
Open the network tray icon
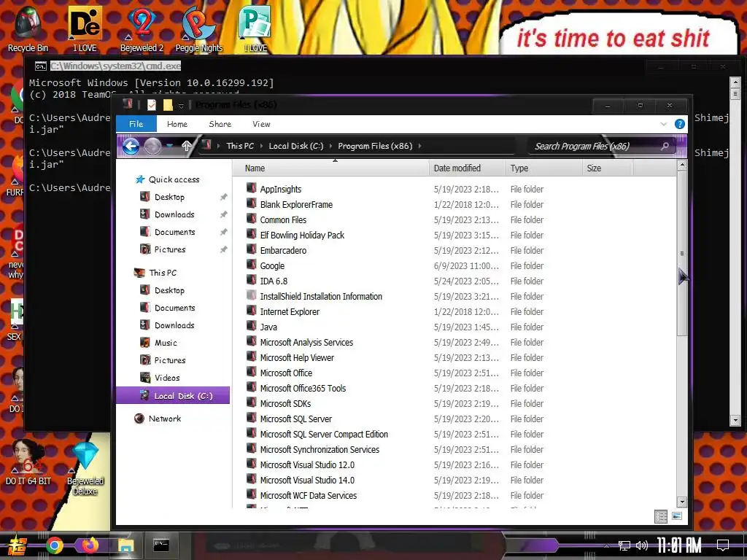624,545
